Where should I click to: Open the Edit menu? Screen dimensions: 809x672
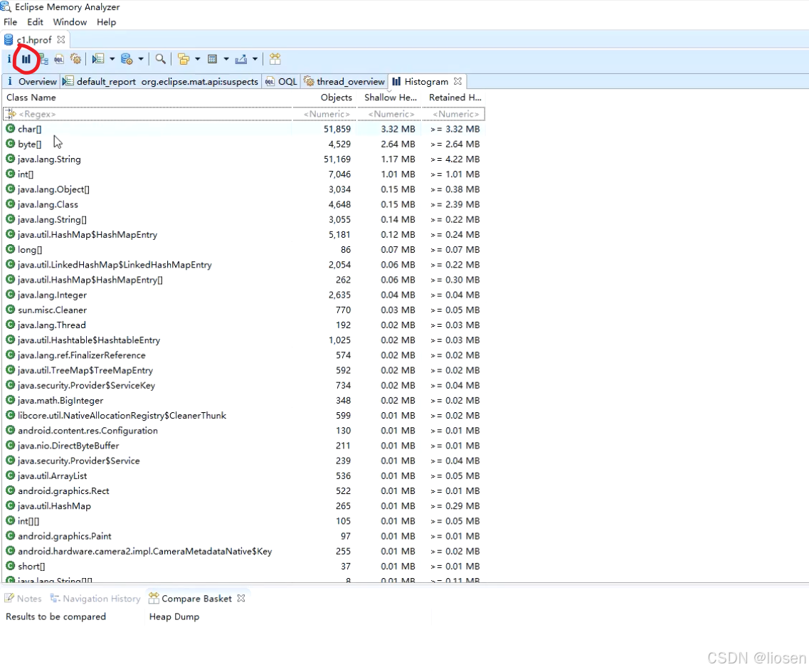point(35,22)
